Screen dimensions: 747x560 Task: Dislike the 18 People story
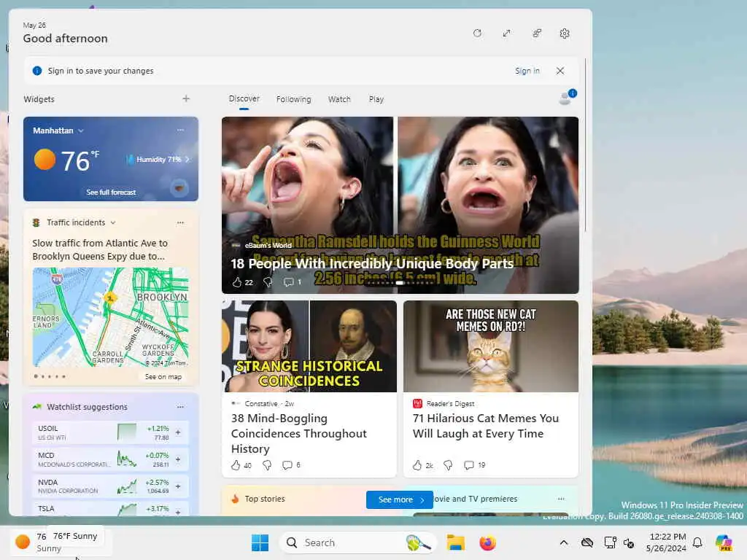click(x=268, y=282)
